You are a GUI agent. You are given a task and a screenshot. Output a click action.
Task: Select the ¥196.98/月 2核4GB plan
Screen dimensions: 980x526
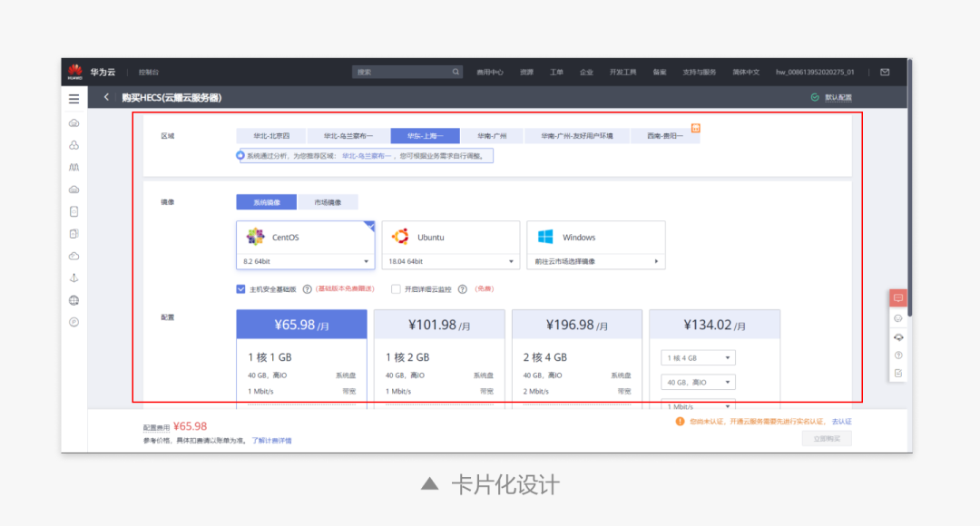(x=577, y=358)
